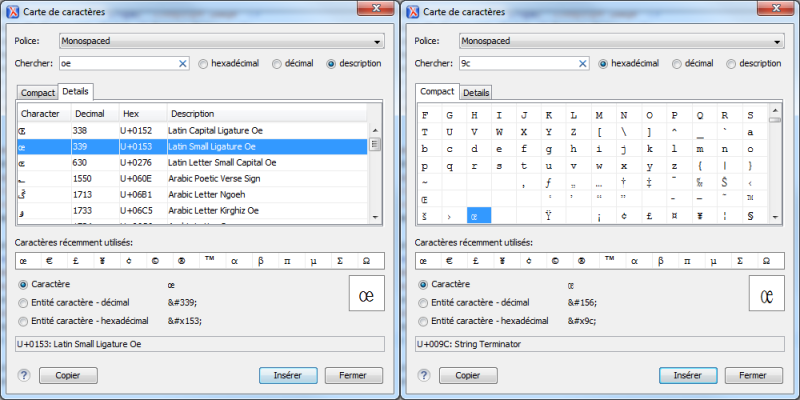Image resolution: width=800 pixels, height=400 pixels.
Task: Click the Decimal column header
Action: (95, 113)
